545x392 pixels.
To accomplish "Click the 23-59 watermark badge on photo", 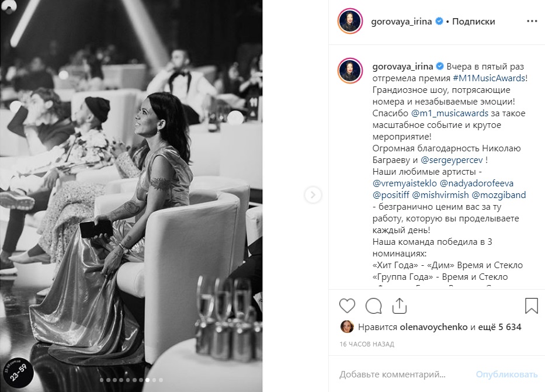I will pyautogui.click(x=19, y=373).
